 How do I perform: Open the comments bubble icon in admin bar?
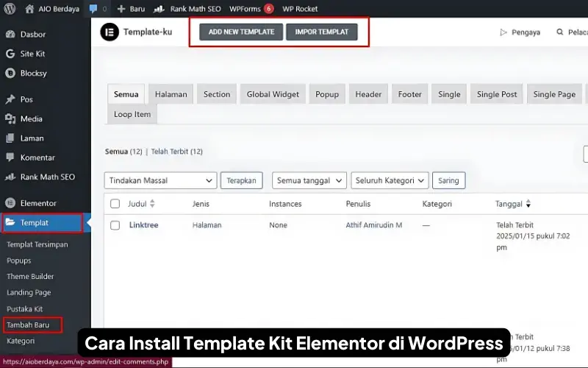[93, 9]
